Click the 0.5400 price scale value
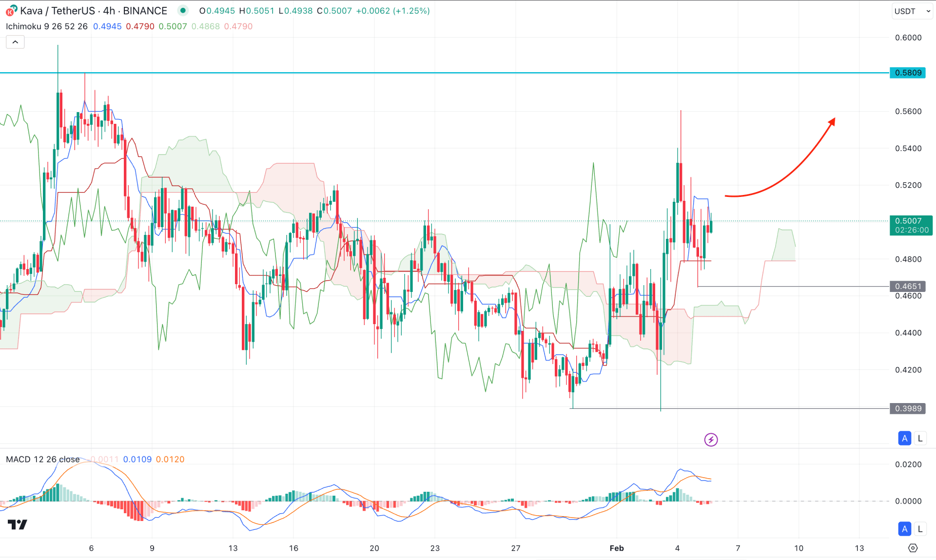This screenshot has width=936, height=560. pos(908,148)
